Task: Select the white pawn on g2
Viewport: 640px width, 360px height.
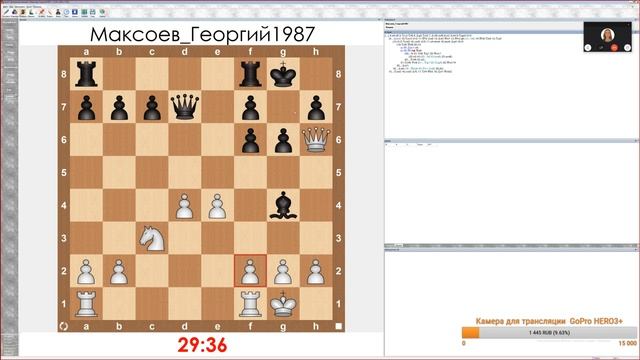Action: [x=283, y=272]
